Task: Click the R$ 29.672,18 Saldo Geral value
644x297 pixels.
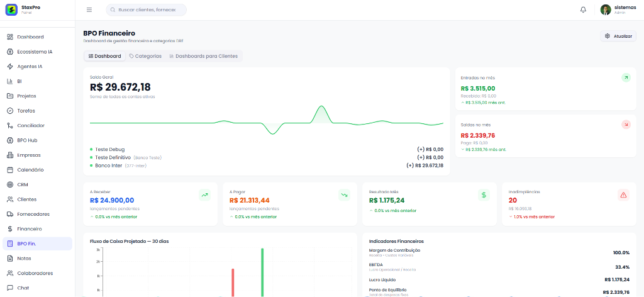Action: (120, 87)
